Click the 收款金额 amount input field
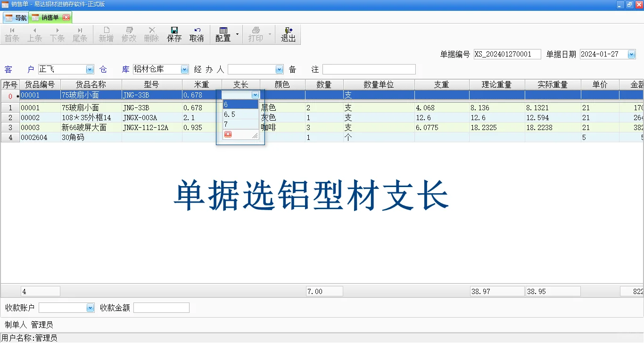This screenshot has width=644, height=343. pyautogui.click(x=161, y=307)
